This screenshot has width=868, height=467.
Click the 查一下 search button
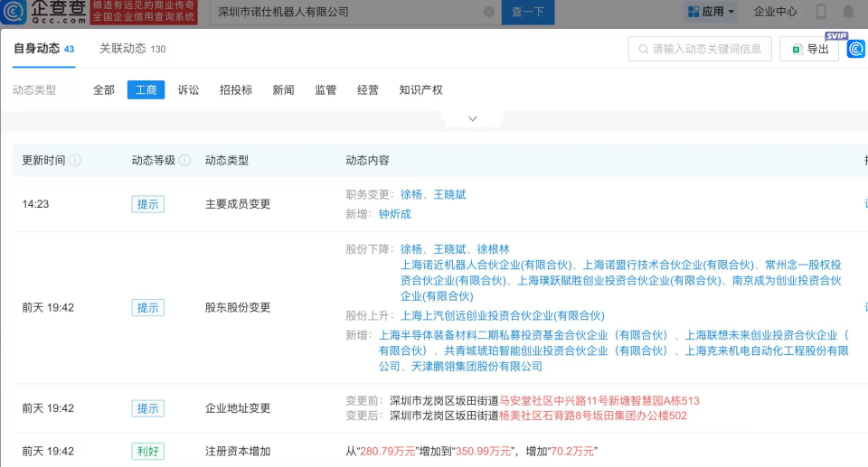(527, 12)
